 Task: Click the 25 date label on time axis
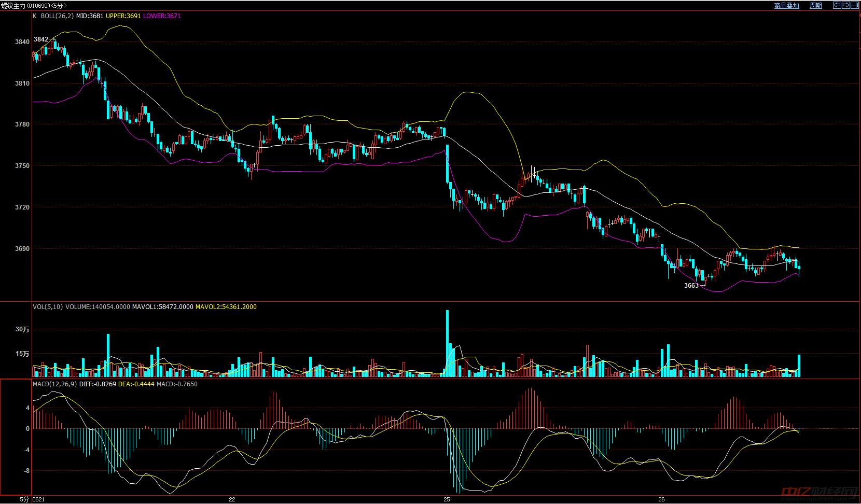tap(447, 500)
